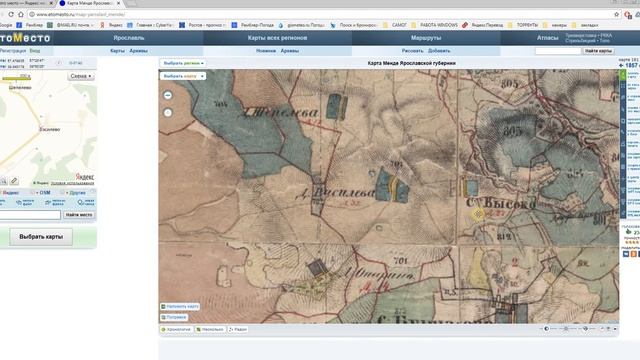This screenshot has width=640, height=360.
Task: Share the map via the blue social icon
Action: coord(626,254)
